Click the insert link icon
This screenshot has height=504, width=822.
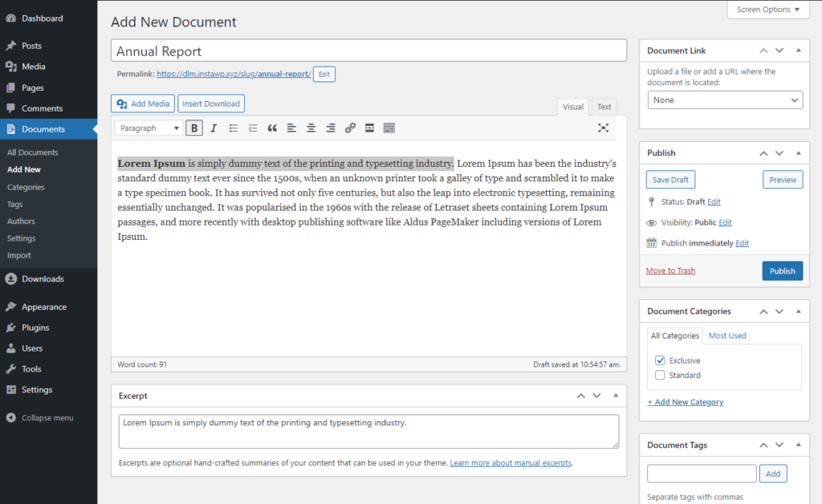tap(350, 128)
